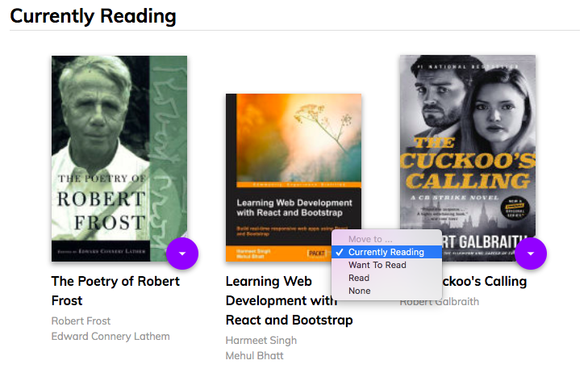Select Currently Reading in the move menu
This screenshot has height=373, width=588.
tap(386, 252)
